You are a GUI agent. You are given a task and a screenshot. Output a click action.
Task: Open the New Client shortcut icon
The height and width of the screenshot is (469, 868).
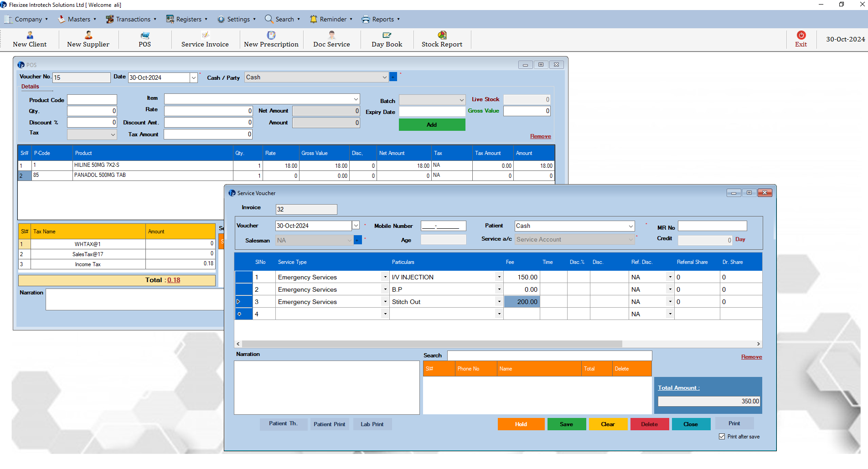click(x=30, y=36)
